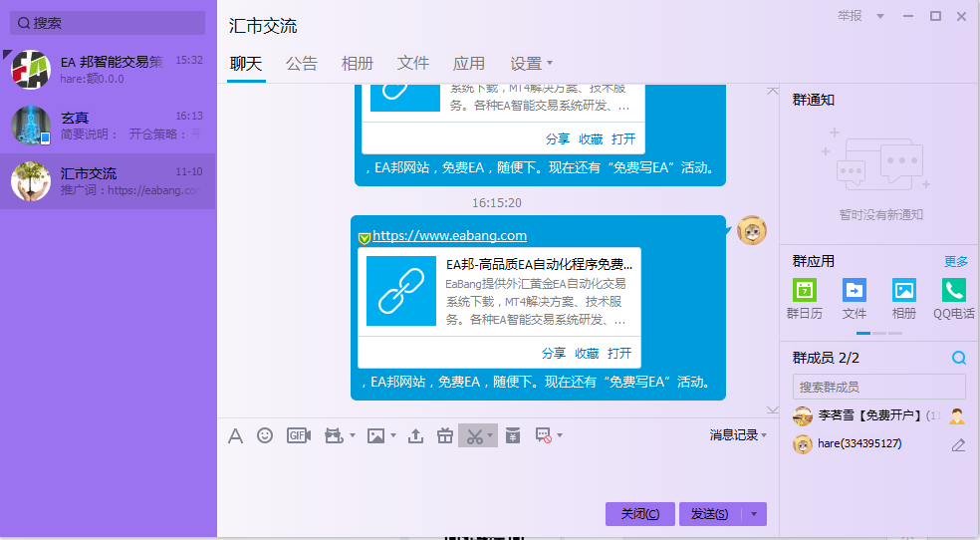Click the 搜索 search box
This screenshot has height=540, width=980.
click(x=108, y=23)
